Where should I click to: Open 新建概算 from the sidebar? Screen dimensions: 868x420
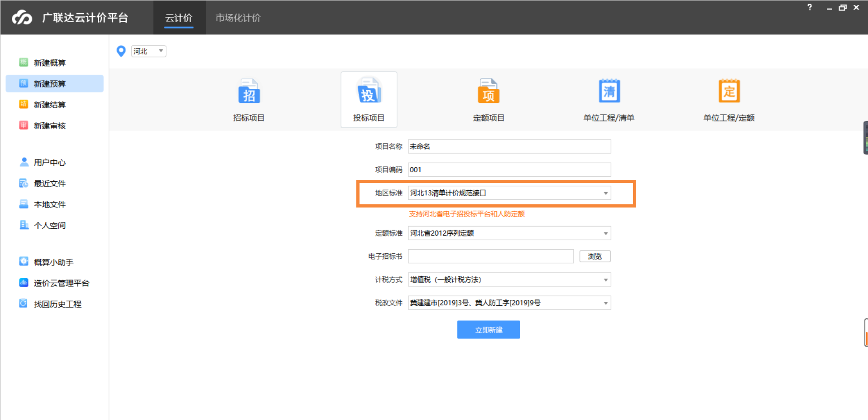[50, 63]
